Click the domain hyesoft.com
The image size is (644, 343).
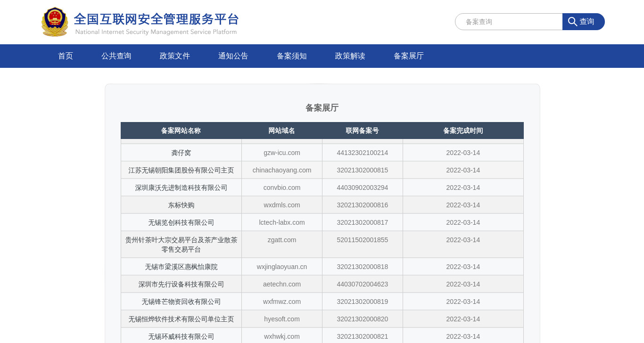tap(282, 319)
